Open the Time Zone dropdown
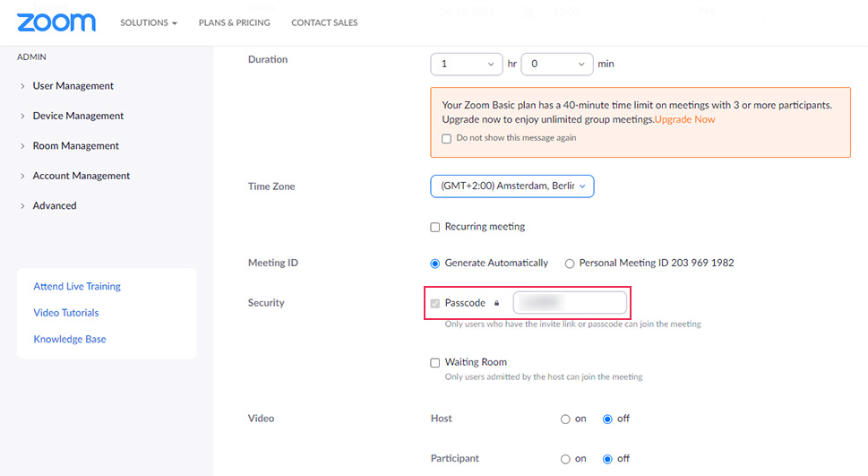Screen dimensions: 868x476 point(512,186)
